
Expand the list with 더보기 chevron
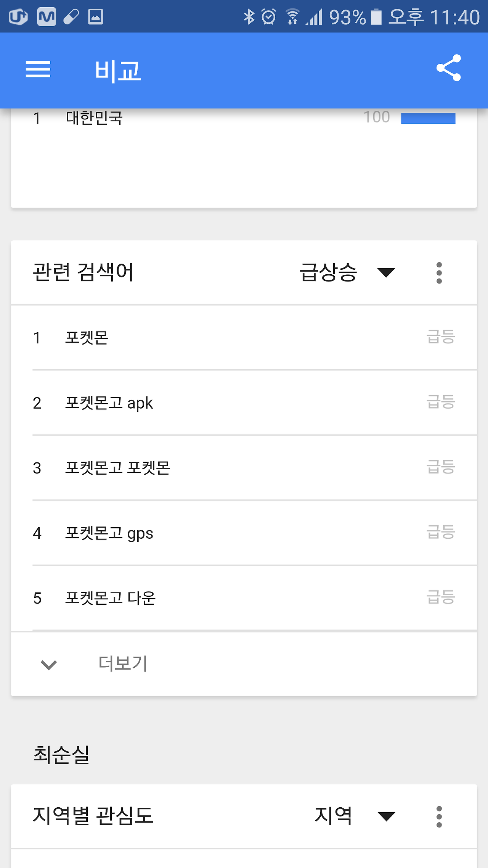pyautogui.click(x=49, y=665)
